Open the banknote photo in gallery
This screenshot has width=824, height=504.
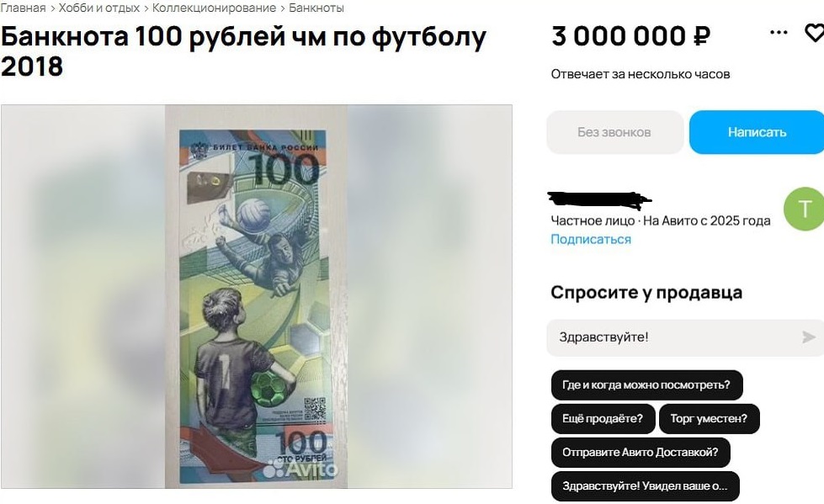click(257, 296)
